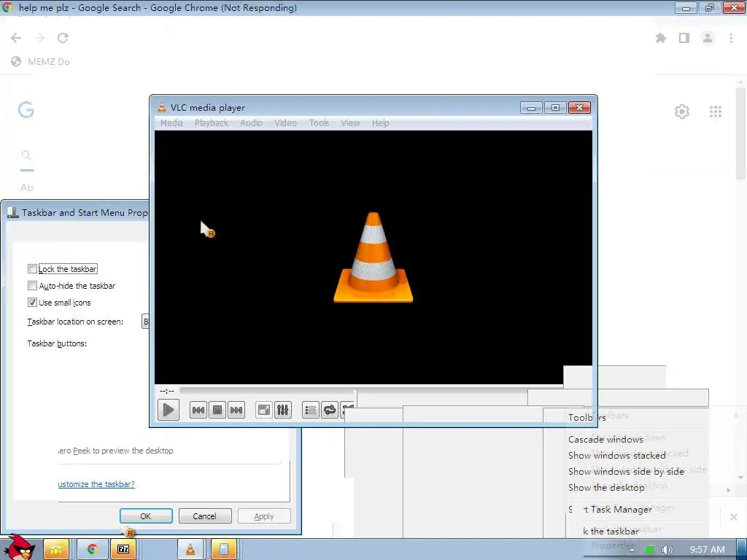This screenshot has width=747, height=560.
Task: Click the VLC seek progress bar
Action: 267,391
